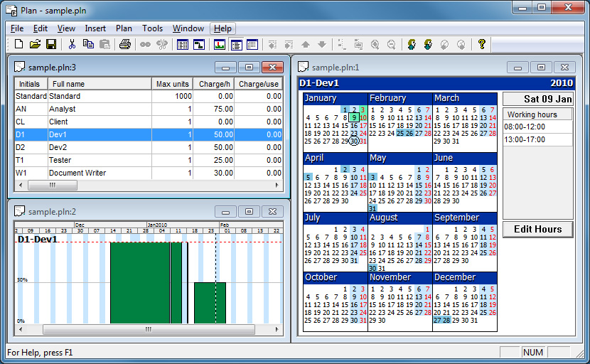The height and width of the screenshot is (364, 590).
Task: Create a new plan file
Action: [18, 44]
